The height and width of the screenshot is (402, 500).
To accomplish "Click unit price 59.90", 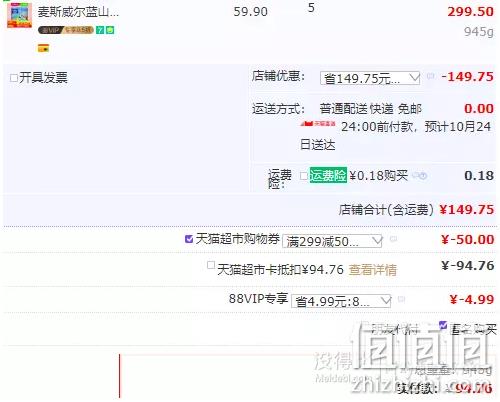I will click(251, 12).
